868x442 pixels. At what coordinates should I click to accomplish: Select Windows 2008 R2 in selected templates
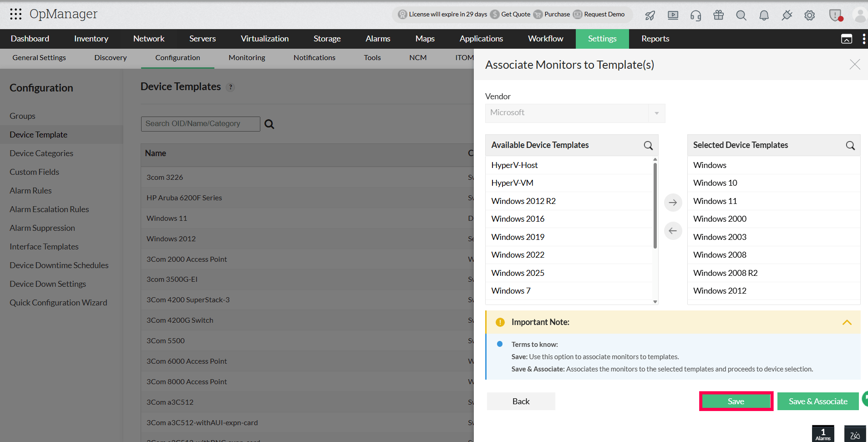(x=773, y=273)
